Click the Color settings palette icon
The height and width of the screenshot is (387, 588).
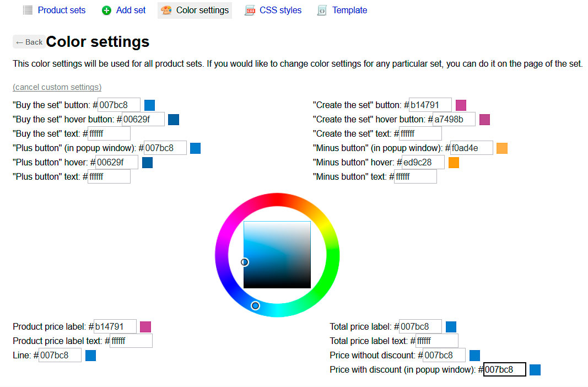(166, 10)
